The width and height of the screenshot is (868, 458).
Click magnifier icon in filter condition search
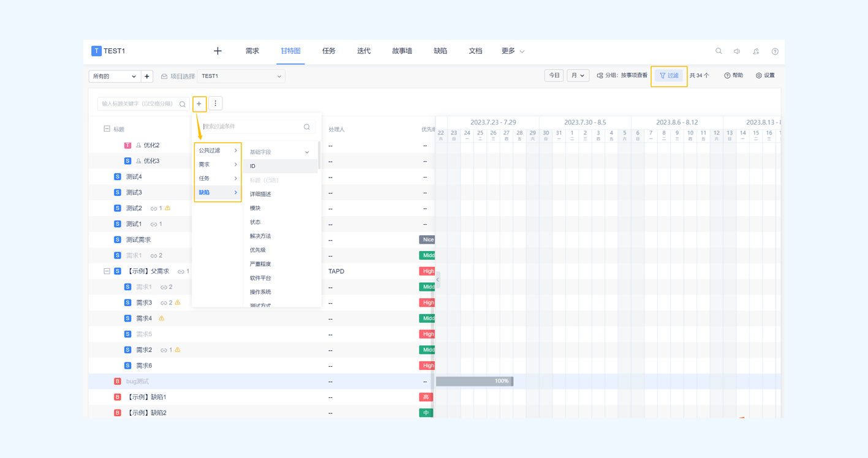tap(307, 127)
